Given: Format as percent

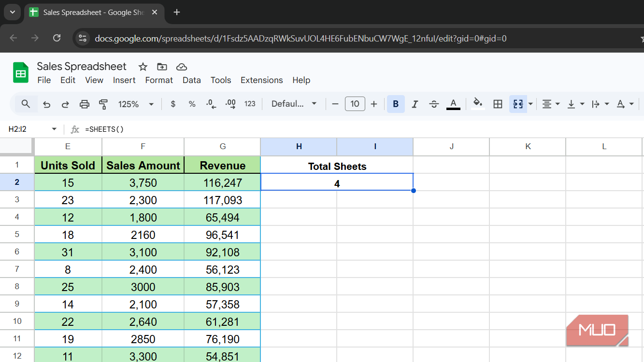Looking at the screenshot, I should [x=192, y=104].
